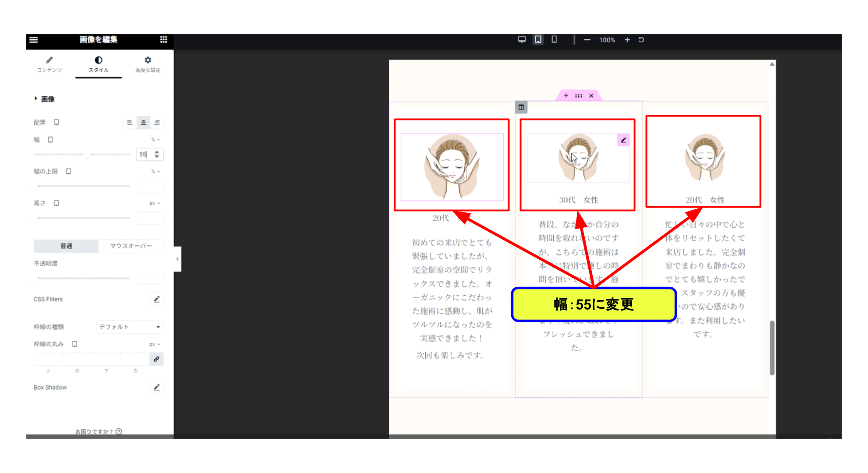This screenshot has width=868, height=473.
Task: Toggle responsive device icon next to 配置
Action: [x=57, y=122]
